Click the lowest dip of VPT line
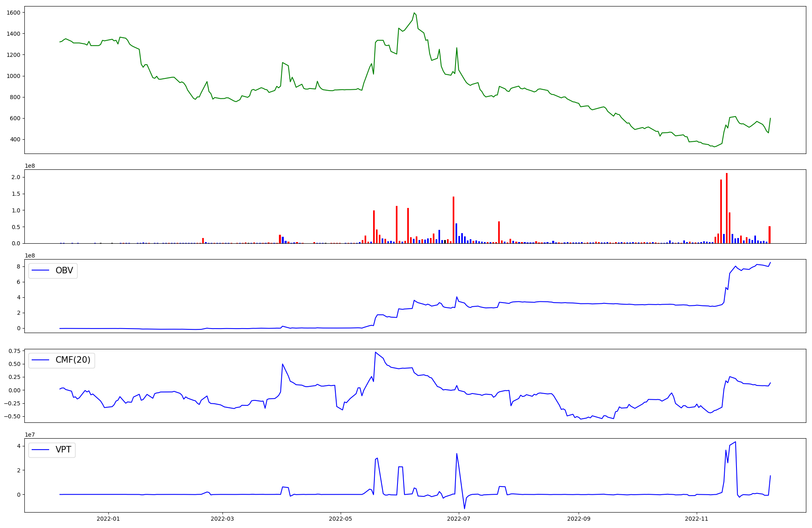 click(464, 508)
